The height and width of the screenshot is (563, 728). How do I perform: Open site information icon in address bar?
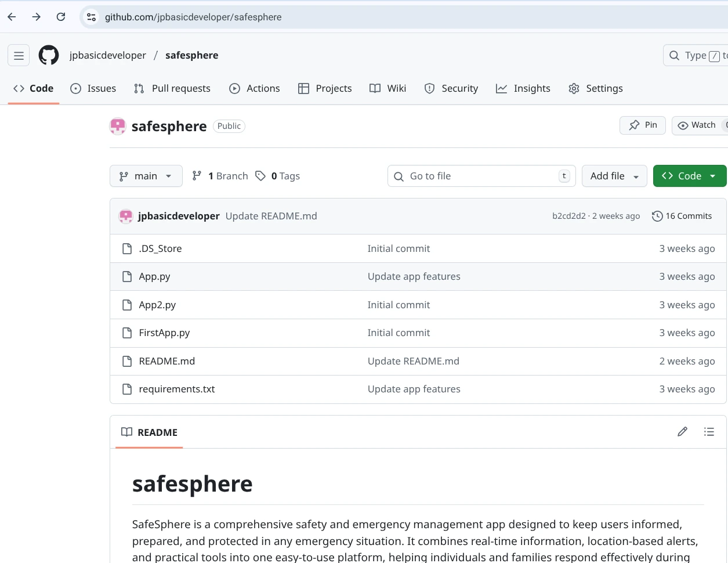click(92, 17)
